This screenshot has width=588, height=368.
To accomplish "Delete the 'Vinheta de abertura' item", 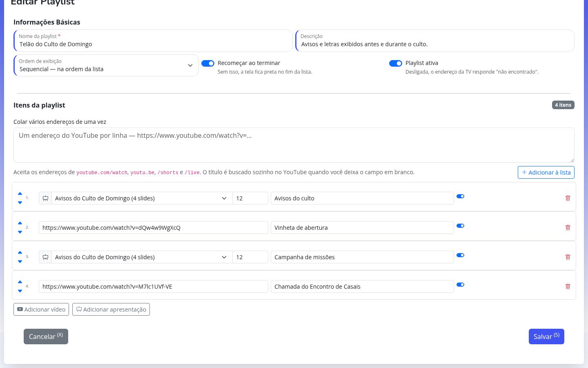I will (x=568, y=227).
